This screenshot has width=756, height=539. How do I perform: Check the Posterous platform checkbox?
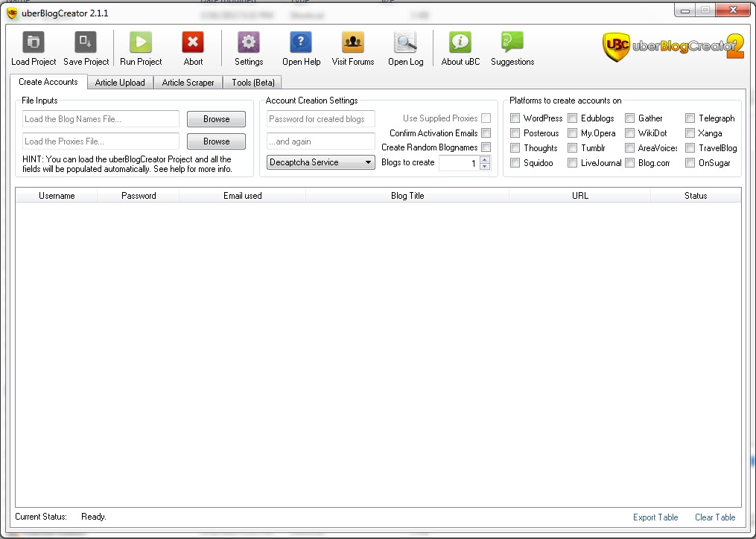click(x=515, y=133)
